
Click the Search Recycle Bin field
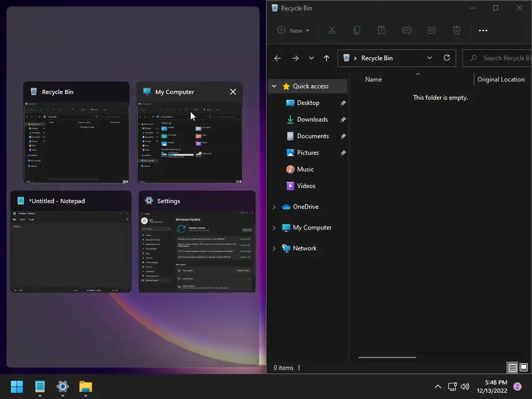tap(497, 58)
